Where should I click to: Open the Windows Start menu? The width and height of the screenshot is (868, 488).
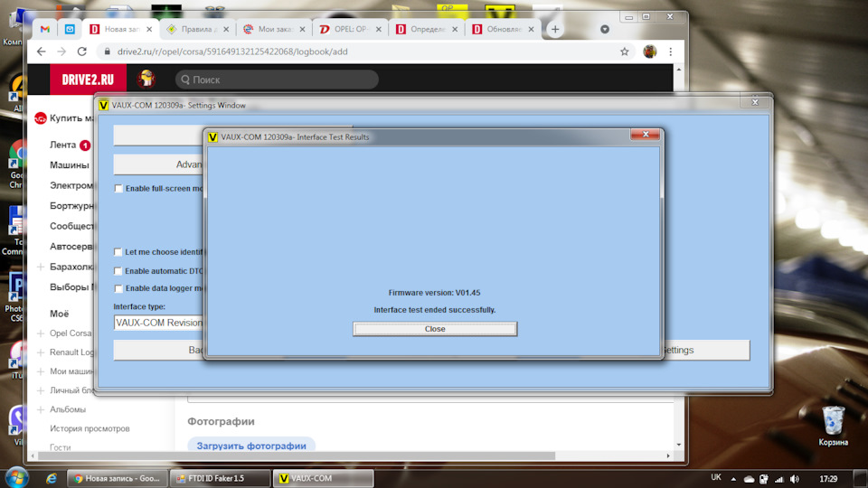coord(16,477)
